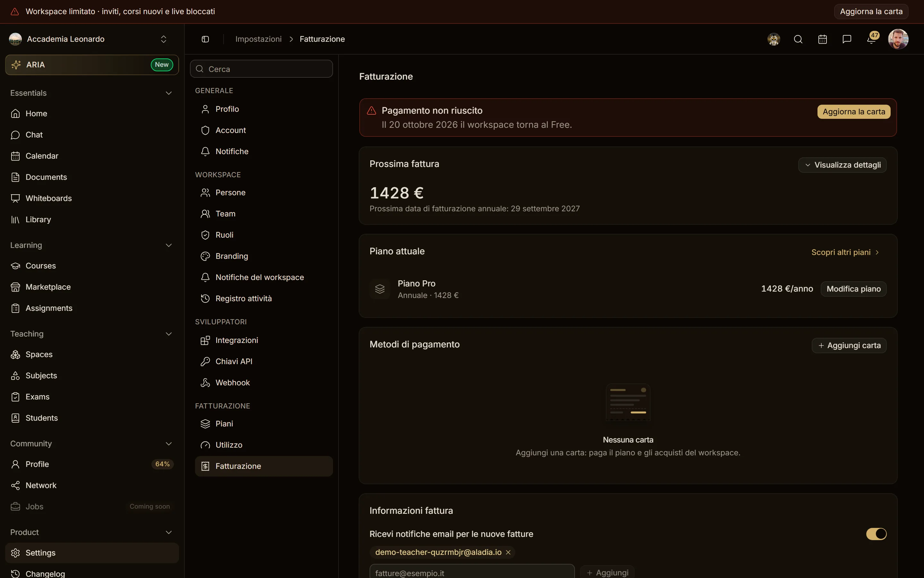Collapse the Essentials section
Image resolution: width=924 pixels, height=578 pixels.
point(169,93)
